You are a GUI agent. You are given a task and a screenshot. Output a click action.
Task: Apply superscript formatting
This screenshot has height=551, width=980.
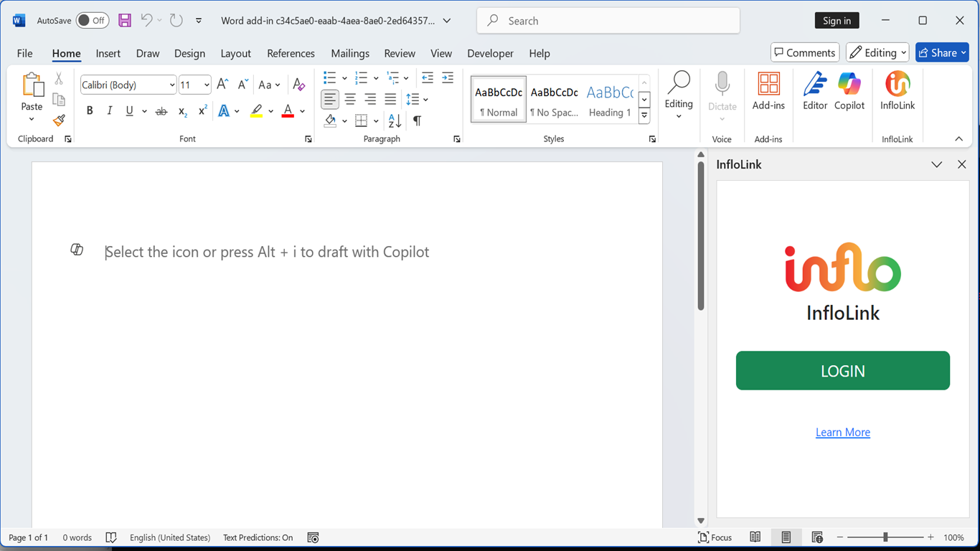click(x=202, y=111)
